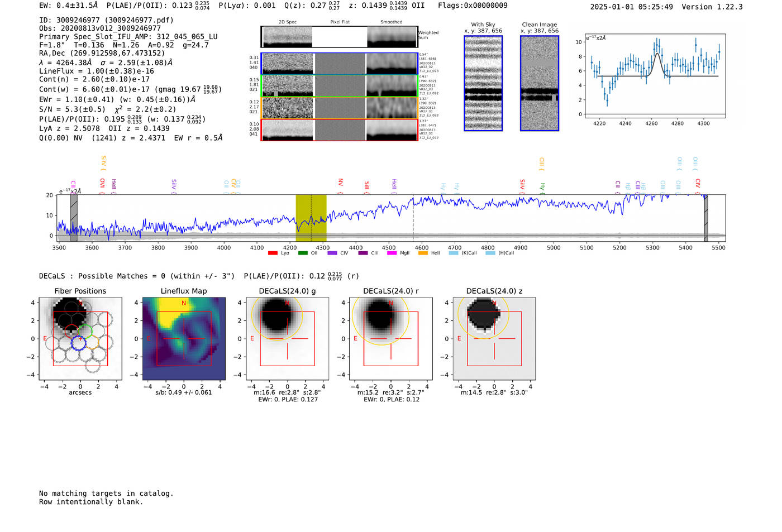This screenshot has height=532, width=782.
Task: Click the s/b: 0.49 +/- 0.061 caption
Action: (x=184, y=392)
